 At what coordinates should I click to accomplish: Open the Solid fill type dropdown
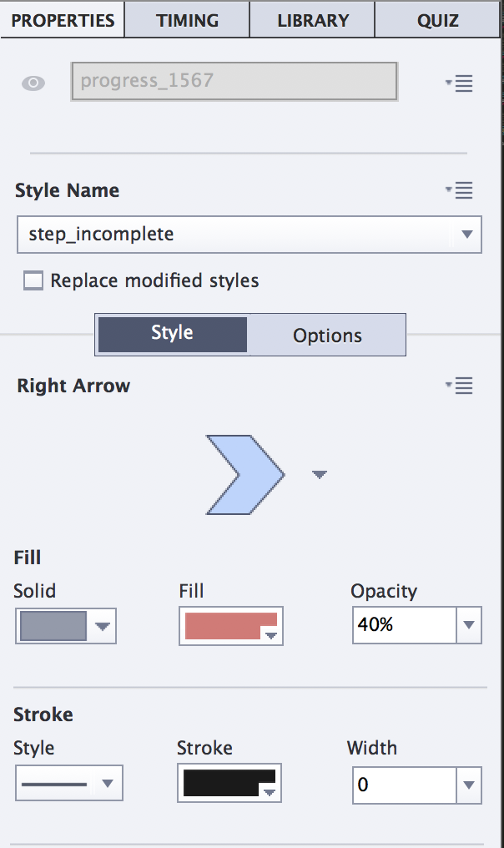click(65, 626)
